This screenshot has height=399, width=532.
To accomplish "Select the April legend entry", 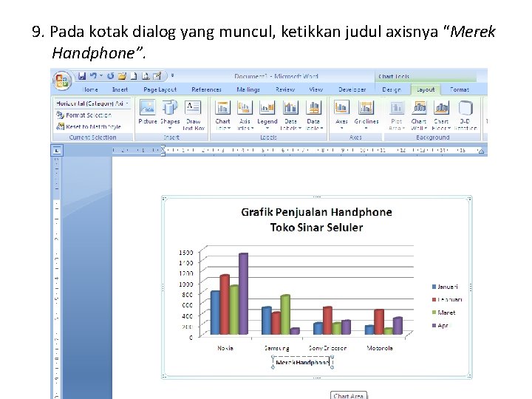I will coord(440,325).
